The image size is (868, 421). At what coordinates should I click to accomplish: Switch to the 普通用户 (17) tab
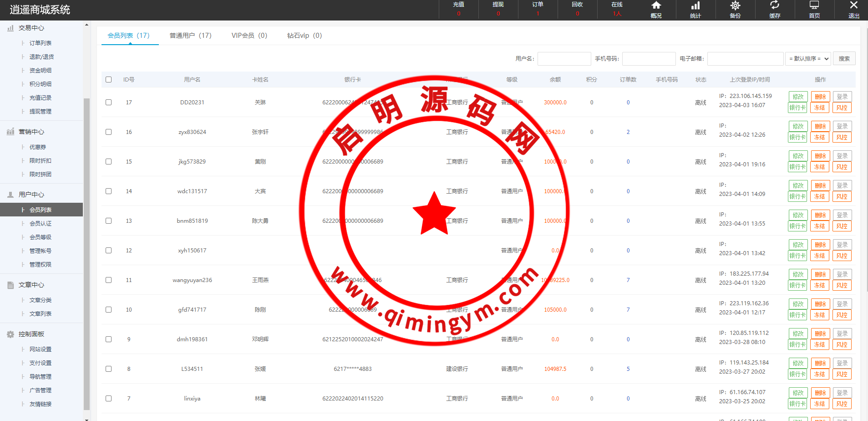coord(190,36)
